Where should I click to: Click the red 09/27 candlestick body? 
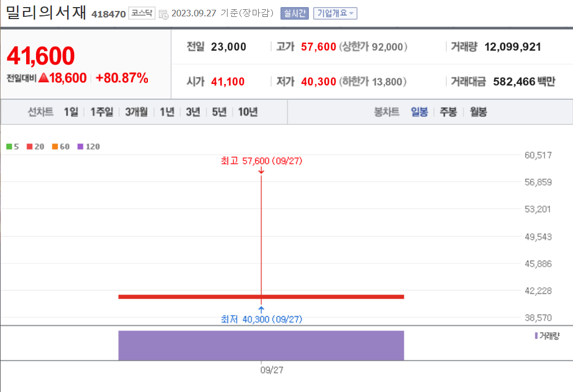(x=261, y=297)
